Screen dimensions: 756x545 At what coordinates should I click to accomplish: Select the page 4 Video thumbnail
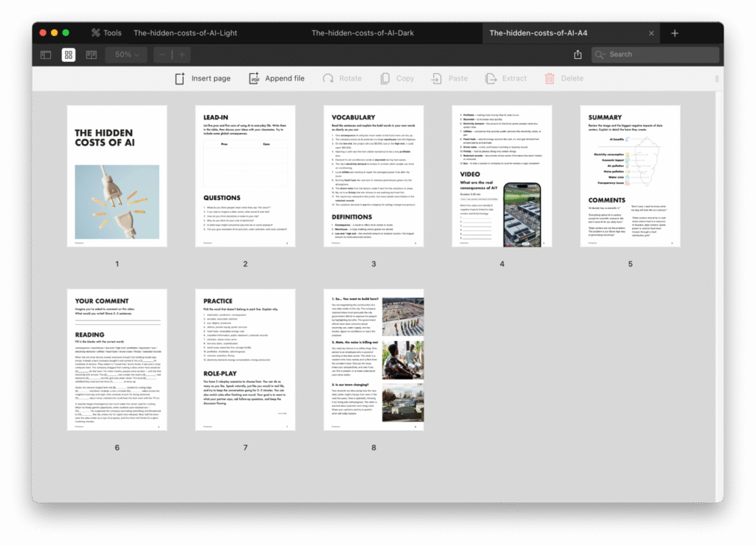point(501,176)
